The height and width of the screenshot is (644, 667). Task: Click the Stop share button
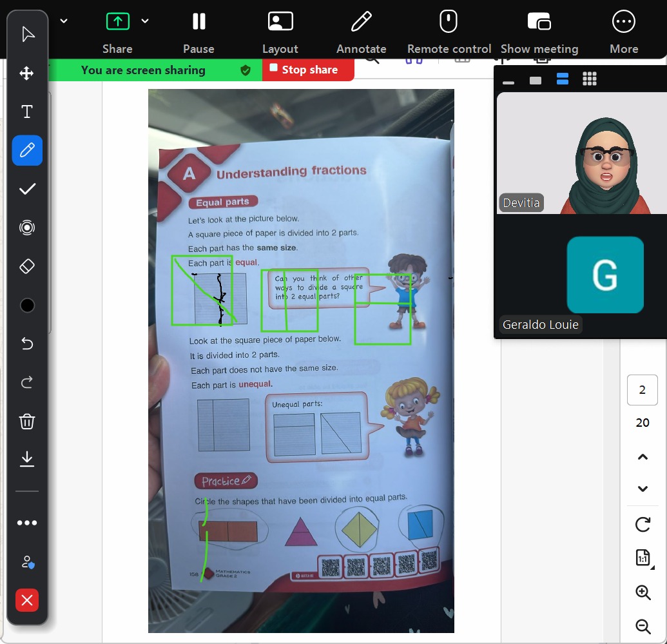(309, 70)
